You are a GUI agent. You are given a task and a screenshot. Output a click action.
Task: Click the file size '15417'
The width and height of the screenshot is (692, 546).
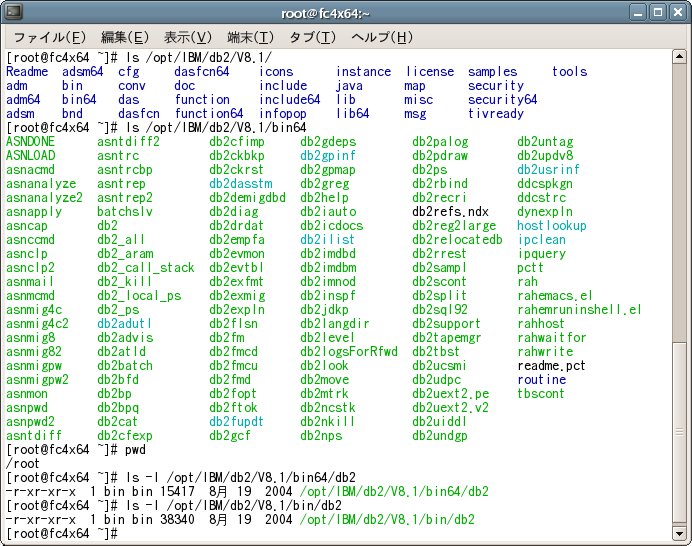point(177,492)
